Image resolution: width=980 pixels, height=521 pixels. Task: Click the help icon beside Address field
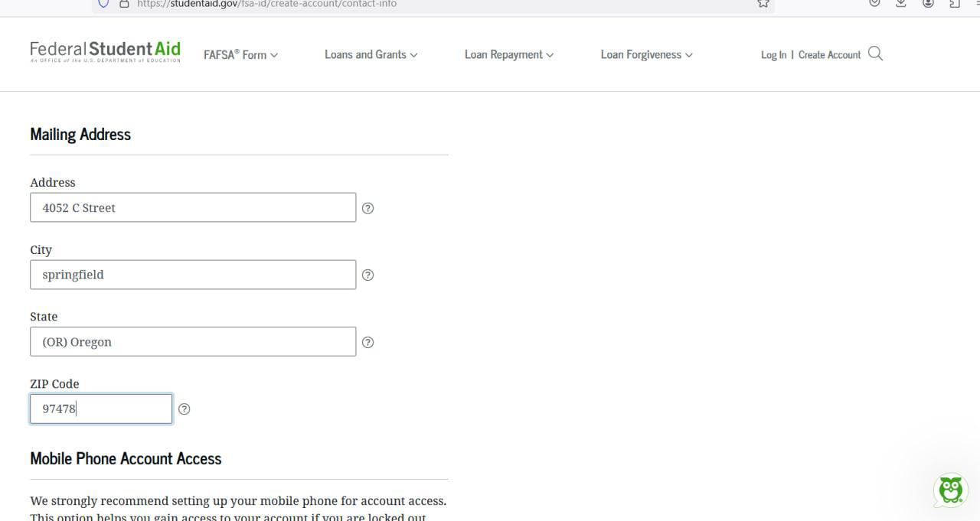coord(367,208)
